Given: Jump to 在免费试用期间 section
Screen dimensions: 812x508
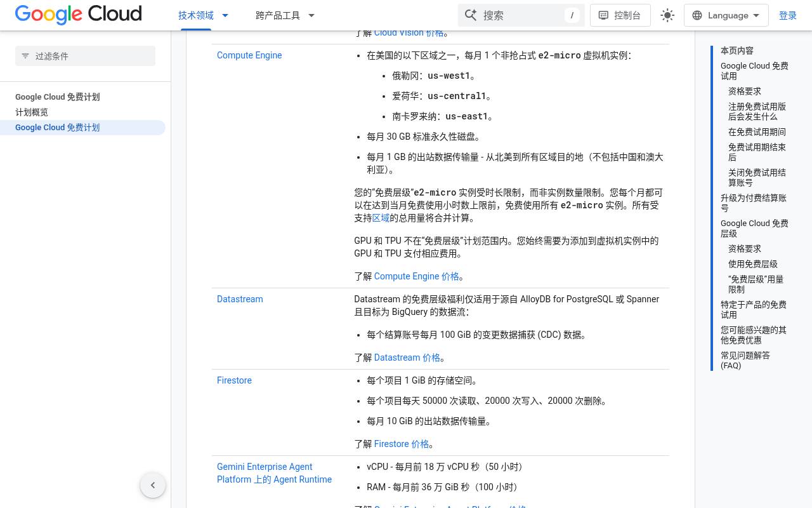Looking at the screenshot, I should point(757,132).
